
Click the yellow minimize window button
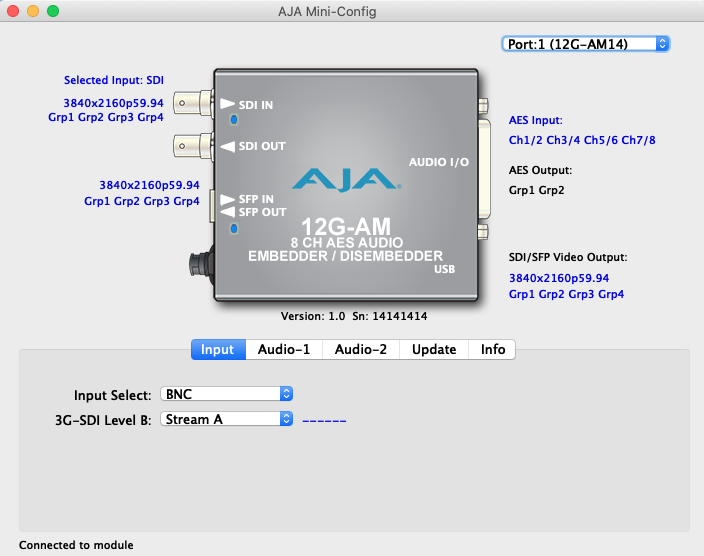tap(33, 11)
